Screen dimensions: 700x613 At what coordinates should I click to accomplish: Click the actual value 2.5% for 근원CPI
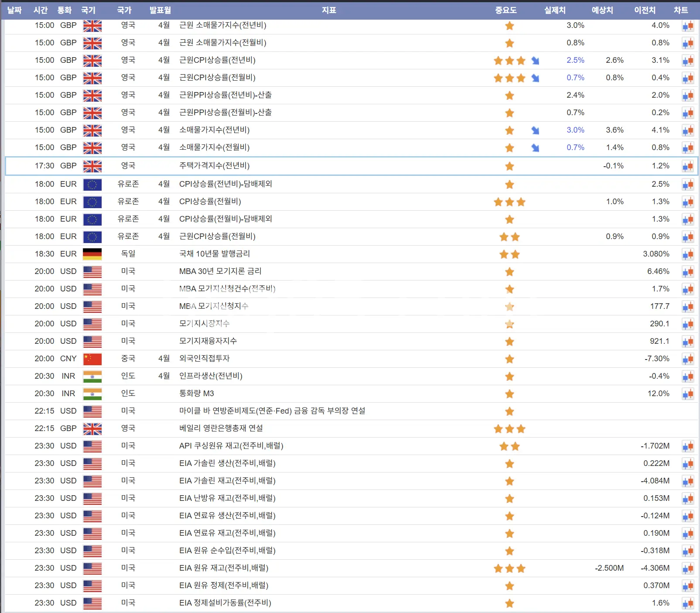tap(575, 60)
